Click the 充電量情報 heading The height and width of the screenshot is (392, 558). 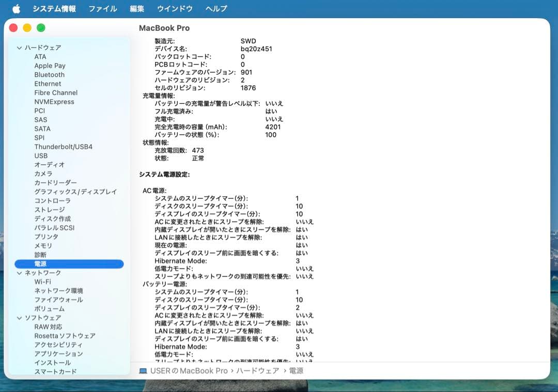pyautogui.click(x=159, y=96)
